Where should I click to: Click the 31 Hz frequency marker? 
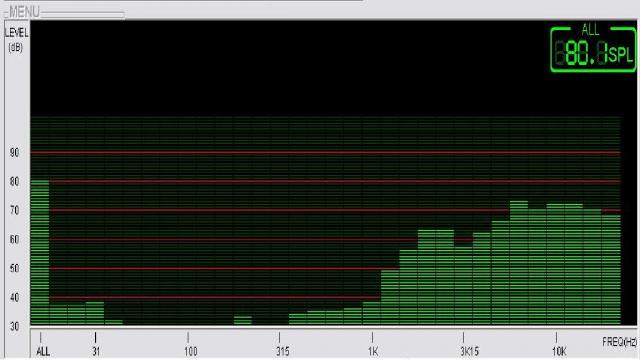point(96,351)
